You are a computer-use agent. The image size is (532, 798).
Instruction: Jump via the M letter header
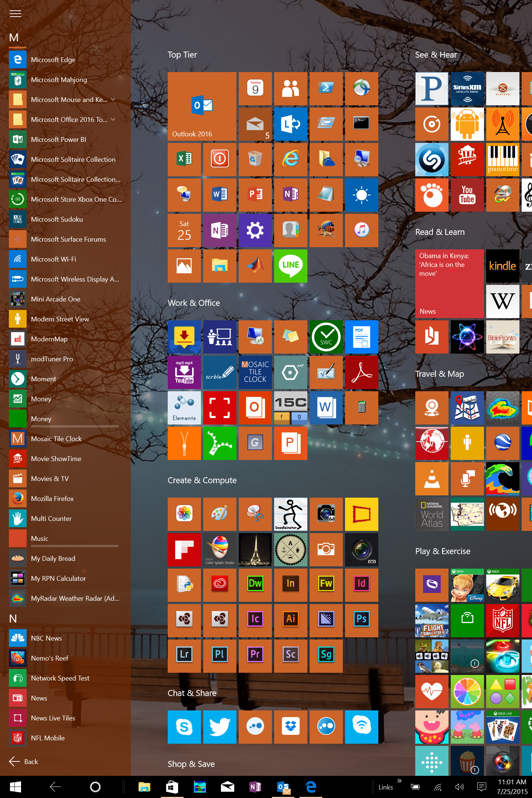point(14,38)
